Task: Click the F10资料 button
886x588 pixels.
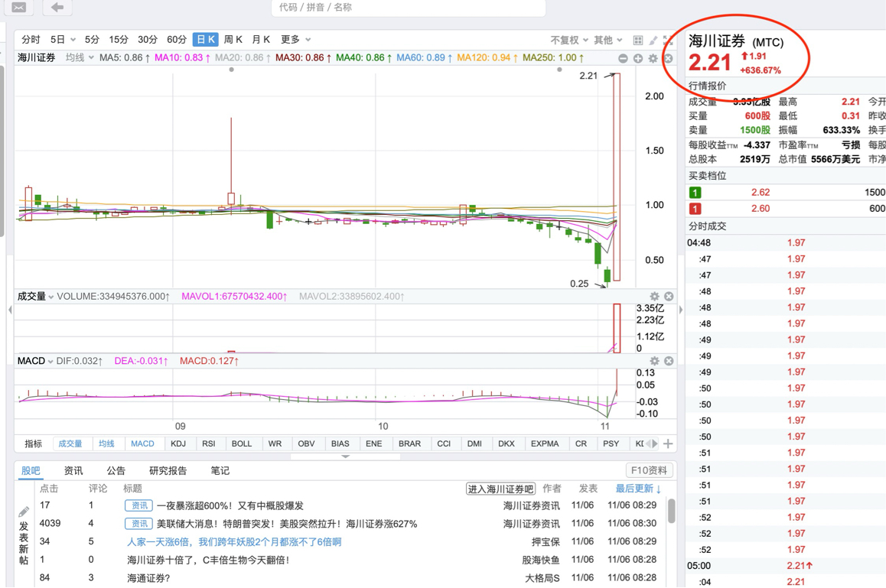Action: coord(649,470)
